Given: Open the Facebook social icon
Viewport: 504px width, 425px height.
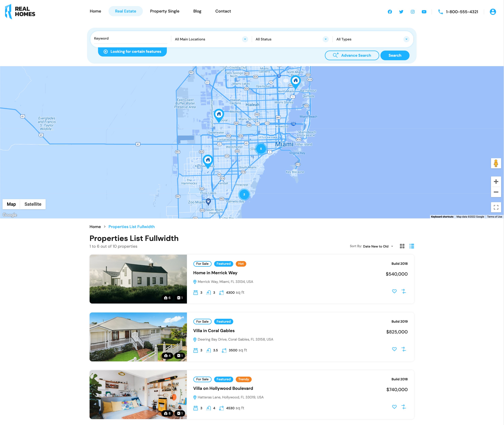Looking at the screenshot, I should tap(390, 12).
